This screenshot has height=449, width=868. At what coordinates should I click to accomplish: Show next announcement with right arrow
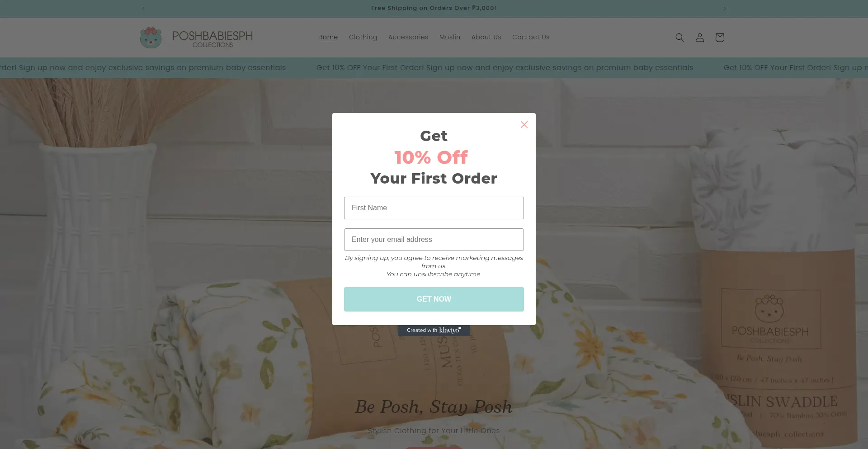[724, 8]
